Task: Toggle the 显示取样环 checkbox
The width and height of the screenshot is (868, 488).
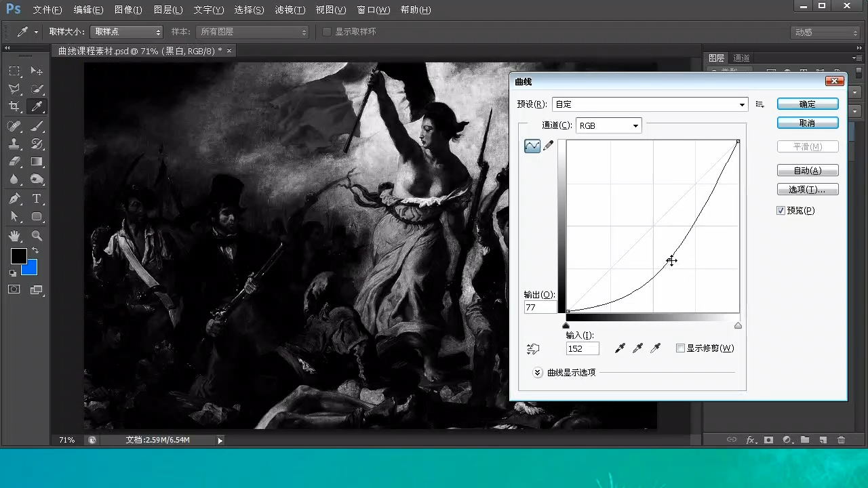Action: pos(327,32)
